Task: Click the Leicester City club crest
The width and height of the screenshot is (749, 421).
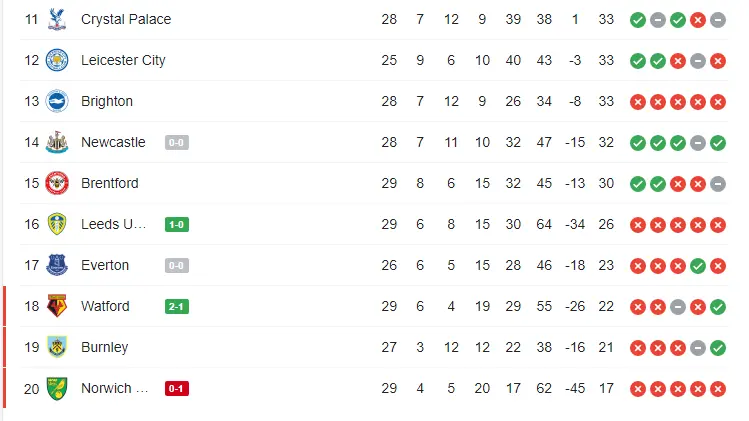Action: click(57, 60)
